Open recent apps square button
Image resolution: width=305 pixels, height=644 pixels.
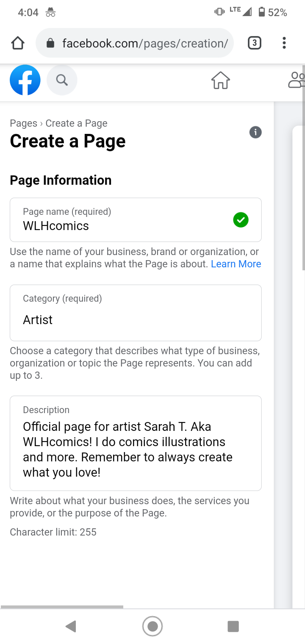pyautogui.click(x=233, y=626)
